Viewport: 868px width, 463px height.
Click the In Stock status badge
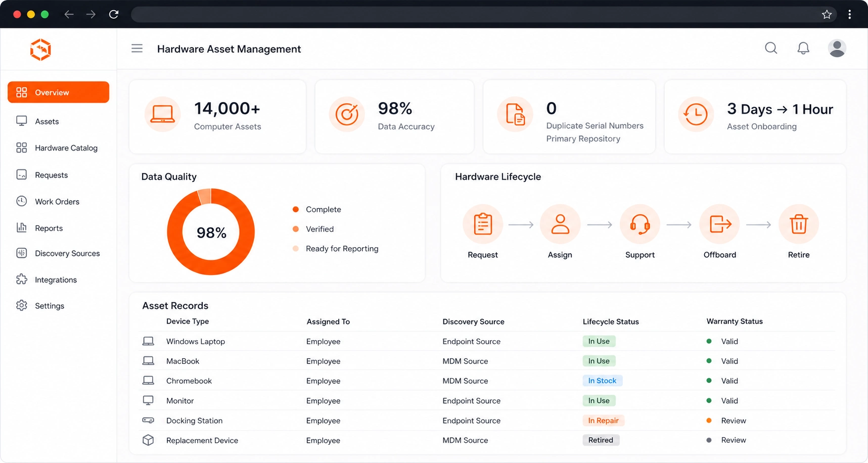coord(602,381)
